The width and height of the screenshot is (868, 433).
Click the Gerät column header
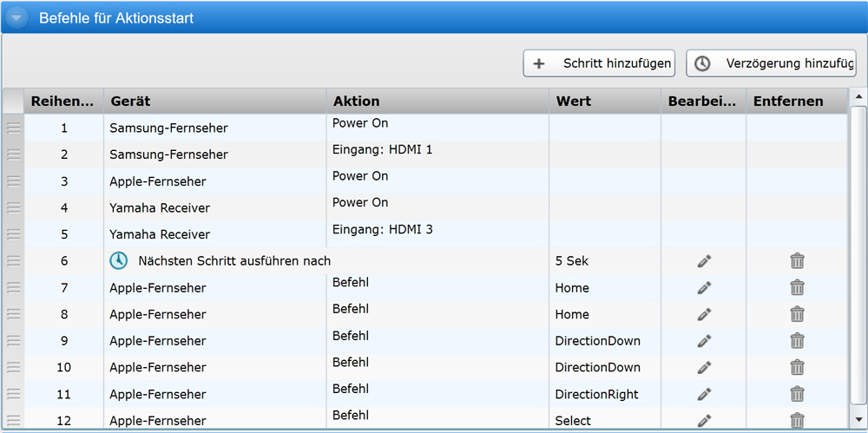pyautogui.click(x=214, y=102)
